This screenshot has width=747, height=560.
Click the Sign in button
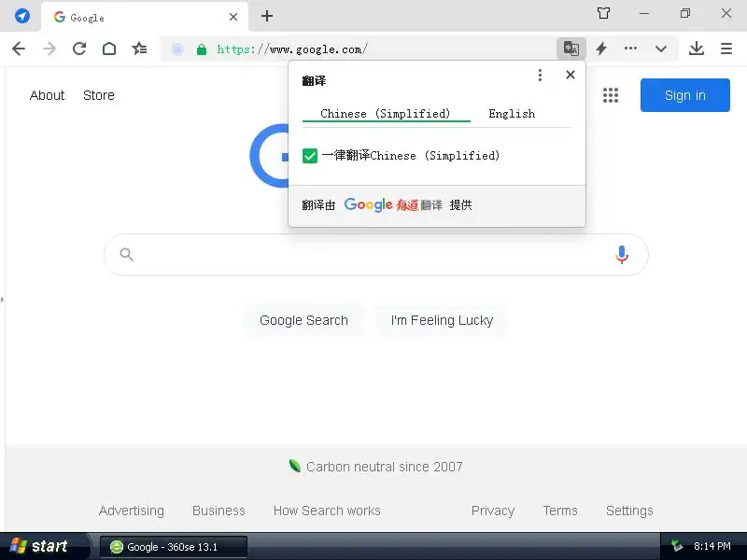coord(685,95)
